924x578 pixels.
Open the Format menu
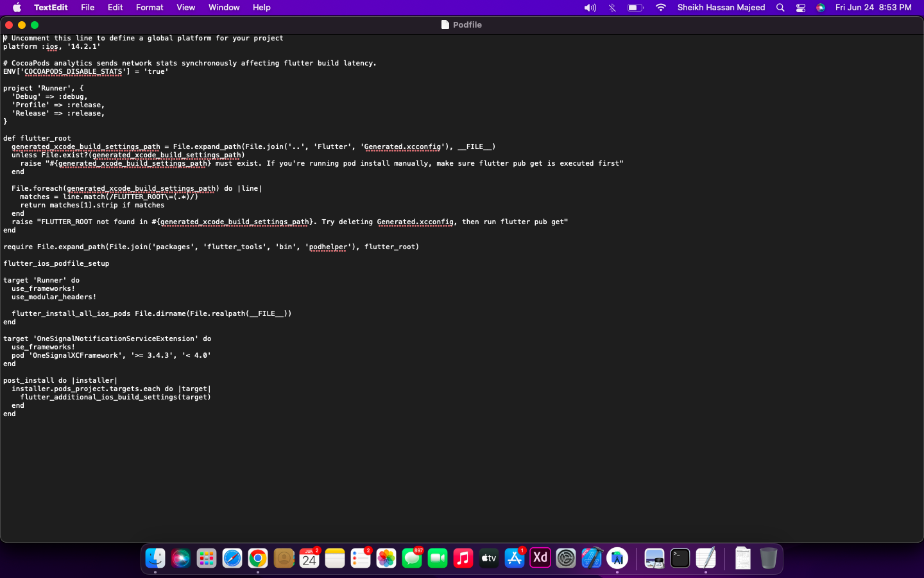[x=150, y=7]
